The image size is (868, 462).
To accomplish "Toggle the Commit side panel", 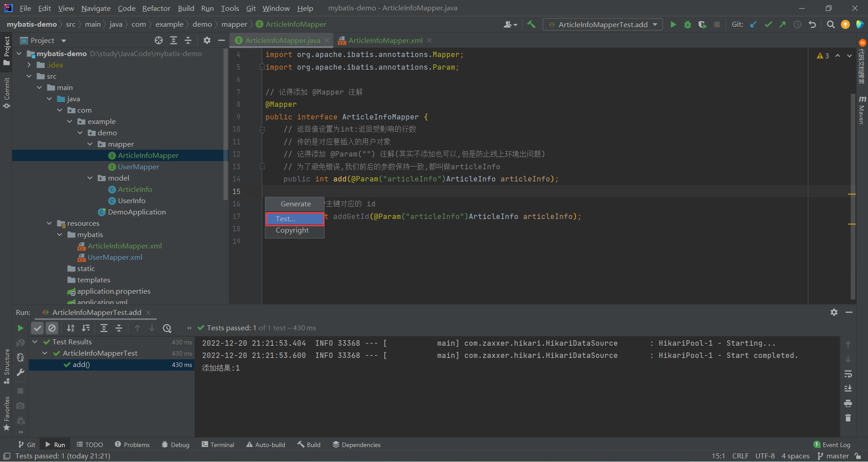I will tap(6, 93).
